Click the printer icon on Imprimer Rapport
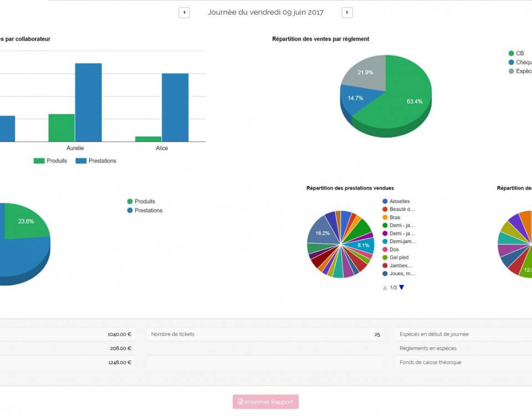532x416 pixels. 241,402
